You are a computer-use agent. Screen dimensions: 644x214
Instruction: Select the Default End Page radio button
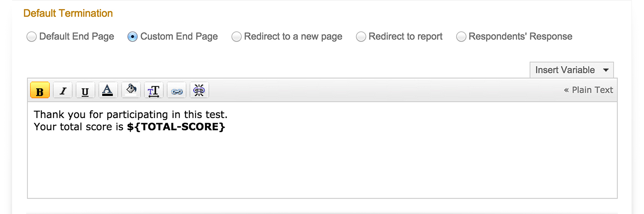point(31,37)
